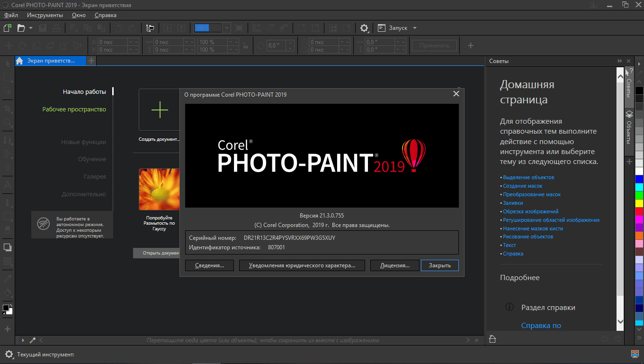Open Дополнительно in welcome sidebar

(84, 194)
